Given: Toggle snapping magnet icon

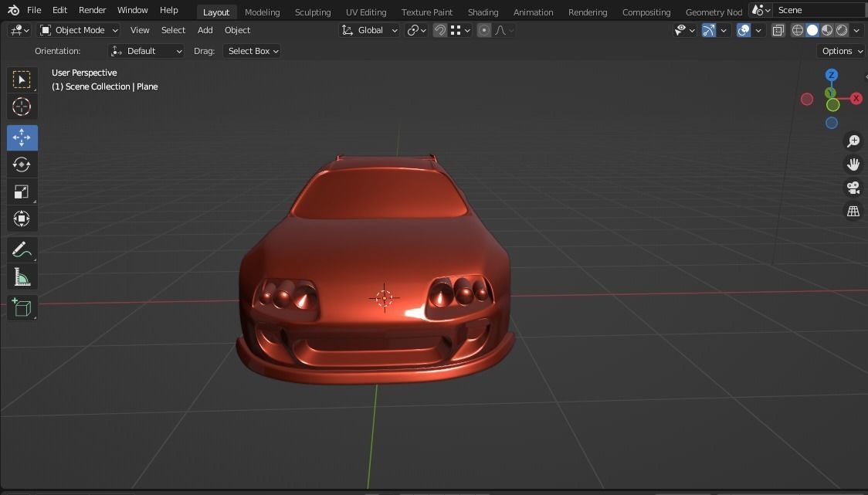Looking at the screenshot, I should coord(439,30).
